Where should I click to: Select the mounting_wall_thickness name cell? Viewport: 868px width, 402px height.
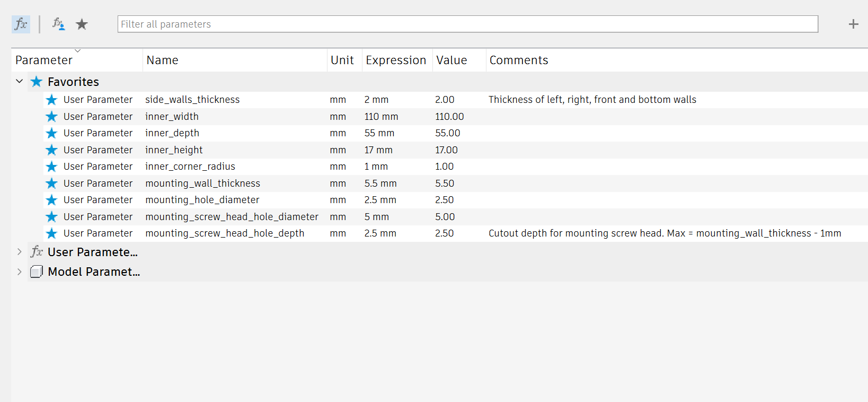click(x=202, y=183)
